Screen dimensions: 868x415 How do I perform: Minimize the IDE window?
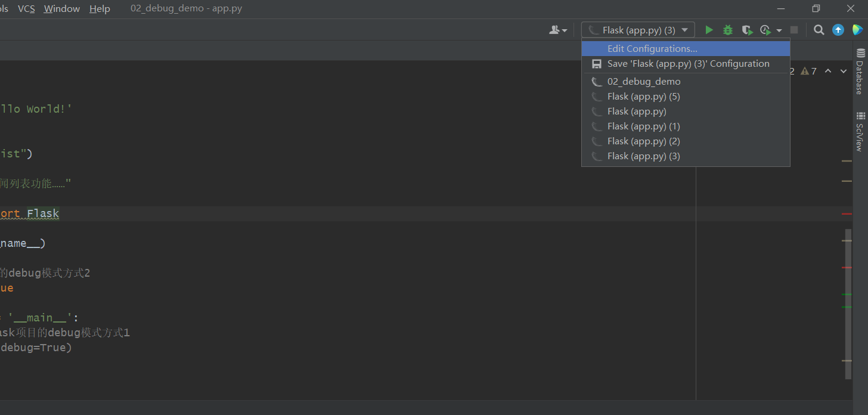point(781,8)
